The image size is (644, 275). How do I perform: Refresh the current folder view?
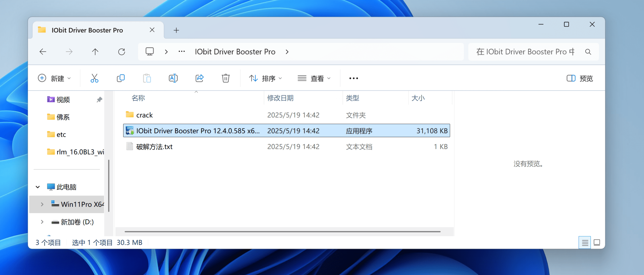[122, 52]
